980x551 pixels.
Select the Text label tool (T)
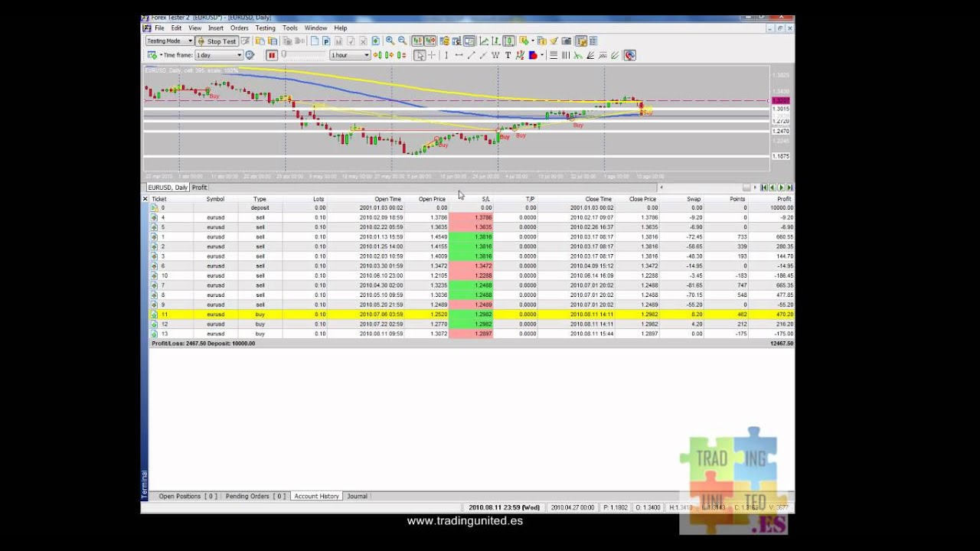click(x=508, y=55)
